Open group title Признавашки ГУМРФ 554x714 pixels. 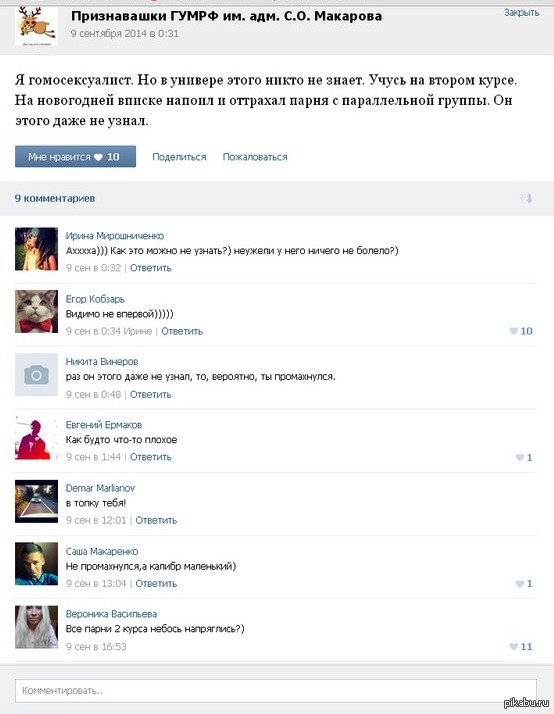pos(227,16)
